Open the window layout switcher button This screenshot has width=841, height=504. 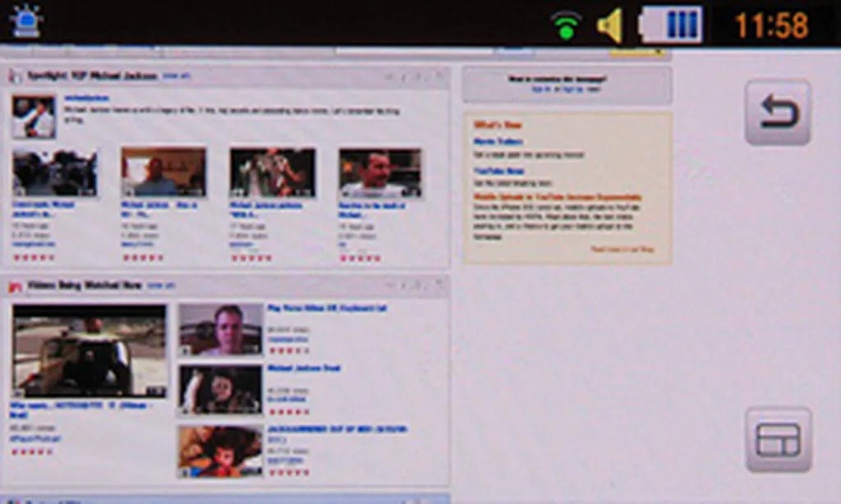(777, 440)
